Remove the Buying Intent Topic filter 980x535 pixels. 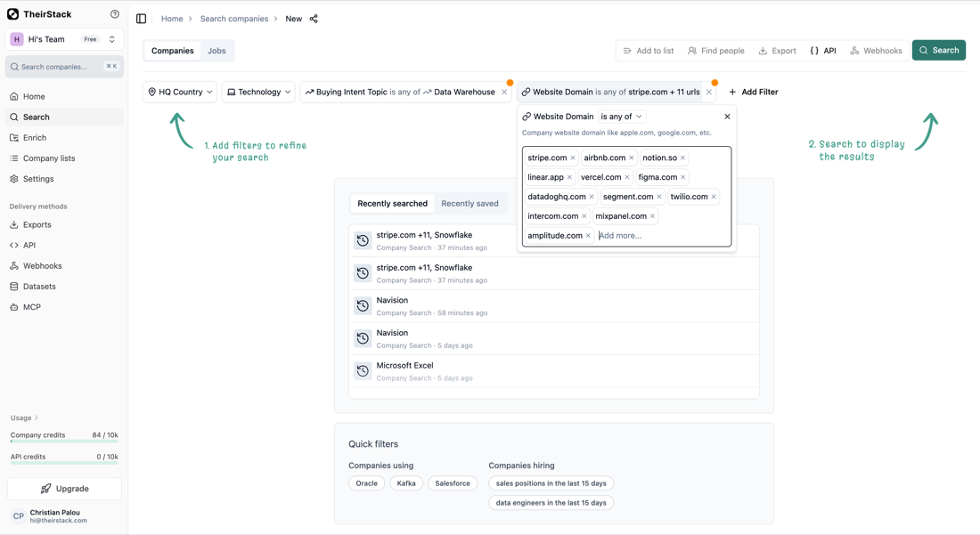504,92
